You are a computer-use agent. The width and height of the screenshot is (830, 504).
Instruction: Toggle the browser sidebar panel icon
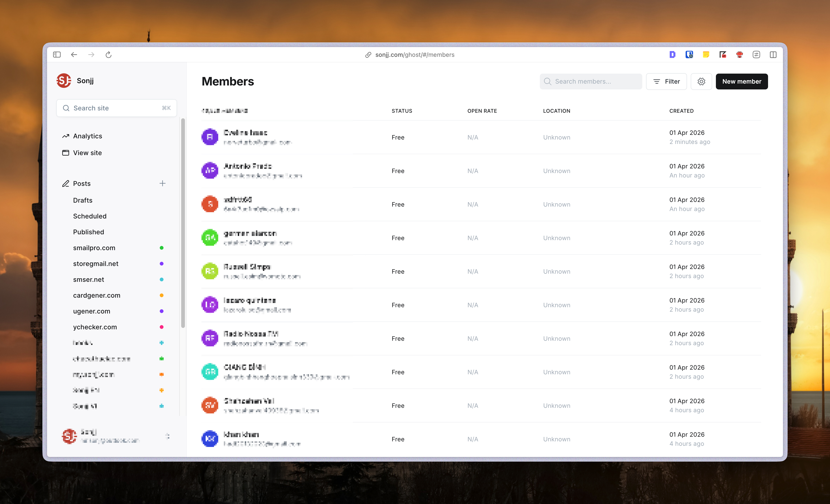[x=57, y=54]
